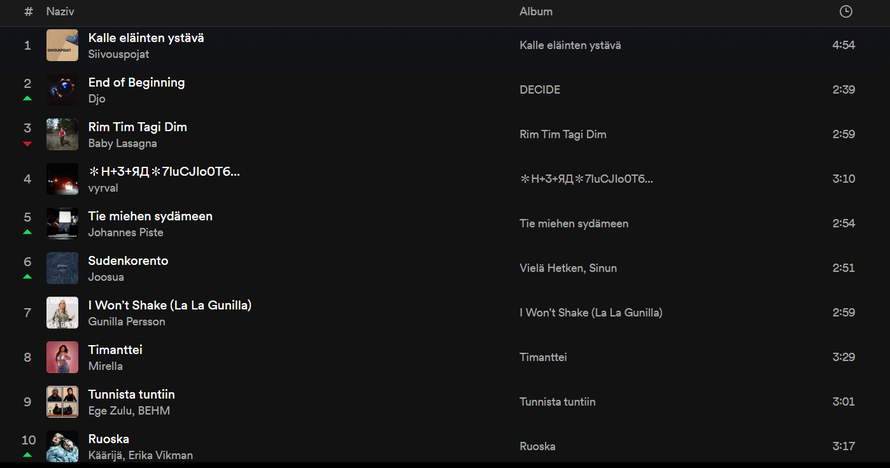This screenshot has width=890, height=468.
Task: Click the Naziv column header
Action: click(x=60, y=11)
